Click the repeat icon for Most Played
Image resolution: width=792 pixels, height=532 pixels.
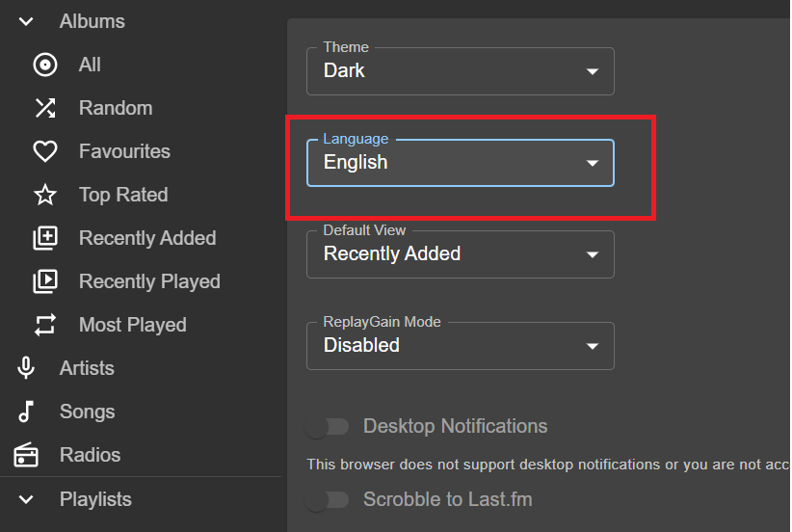click(x=45, y=325)
